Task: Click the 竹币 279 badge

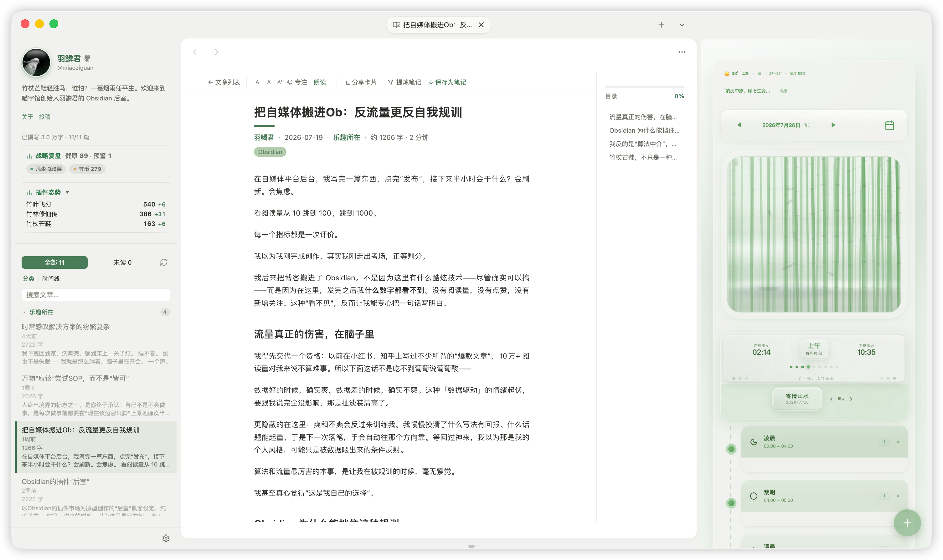Action: click(x=87, y=169)
